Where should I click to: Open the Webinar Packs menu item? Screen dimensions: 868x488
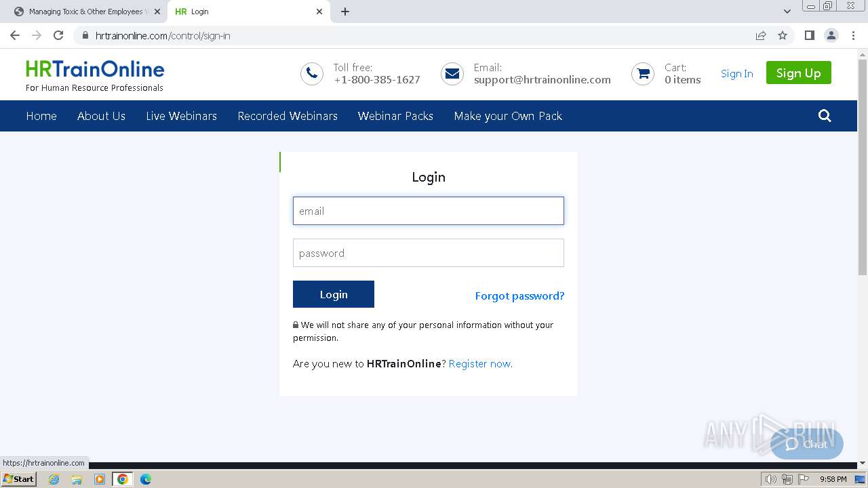pos(395,116)
